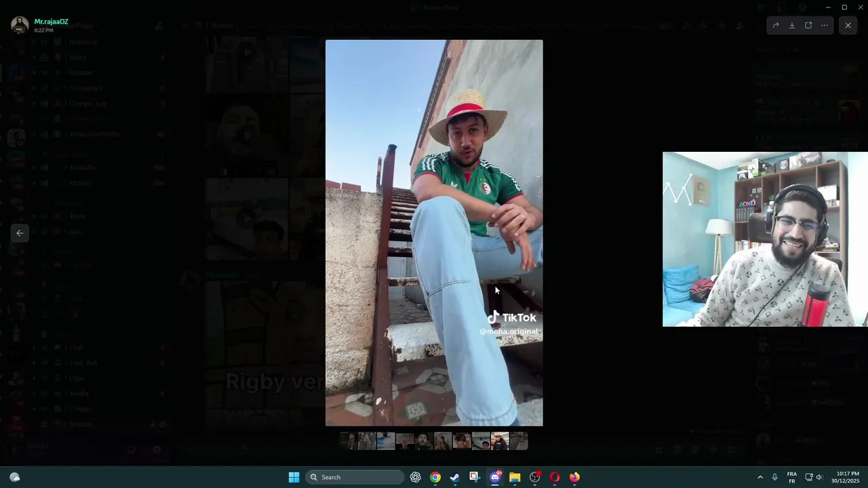
Task: Switch to Discord via its taskbar icon
Action: point(495,477)
